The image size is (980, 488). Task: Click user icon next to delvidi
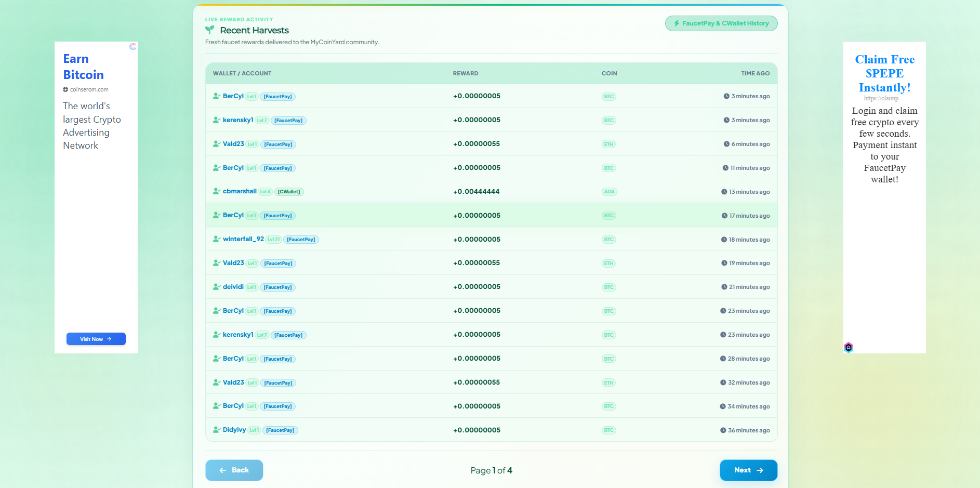click(x=217, y=287)
